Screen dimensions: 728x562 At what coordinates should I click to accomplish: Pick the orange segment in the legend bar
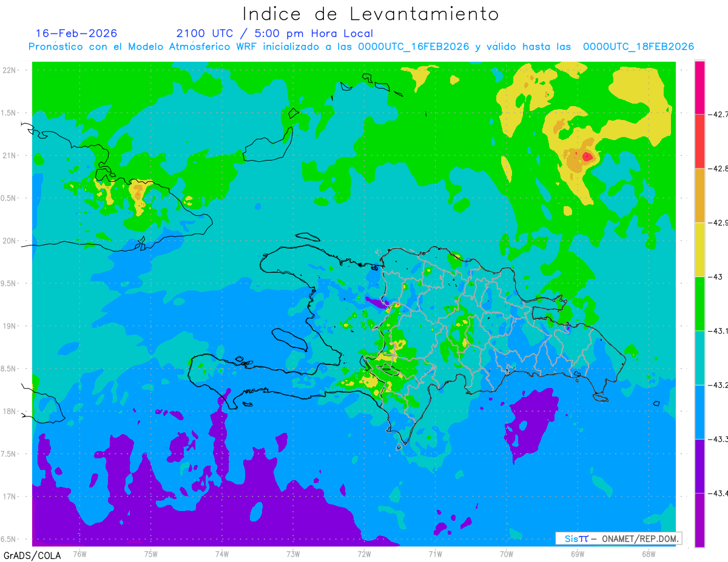(699, 195)
